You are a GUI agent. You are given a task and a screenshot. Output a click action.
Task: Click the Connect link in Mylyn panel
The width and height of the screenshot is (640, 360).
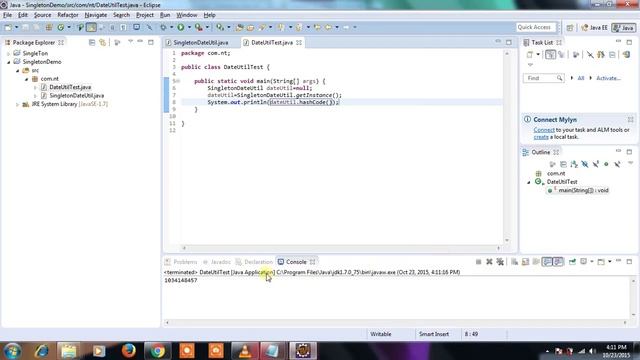pos(544,130)
